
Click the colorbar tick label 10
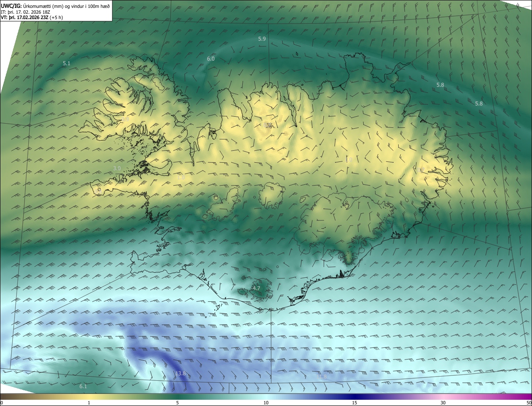[266, 403]
